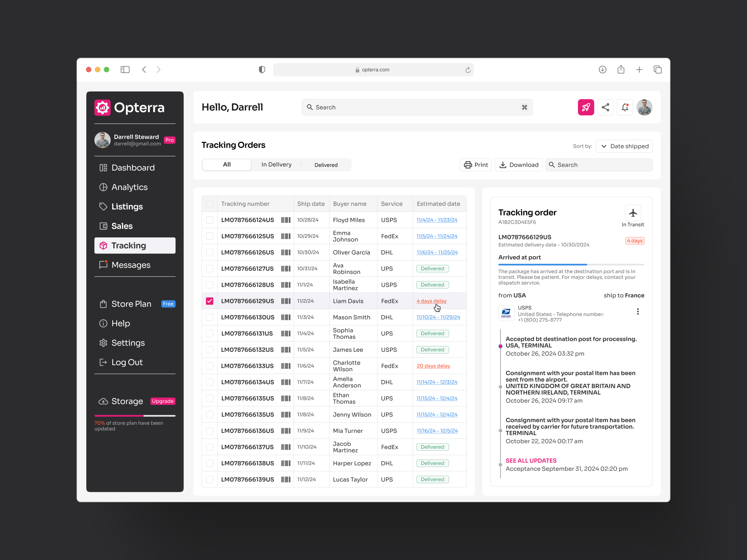This screenshot has width=747, height=560.
Task: Click the browser downloads icon
Action: coord(602,70)
